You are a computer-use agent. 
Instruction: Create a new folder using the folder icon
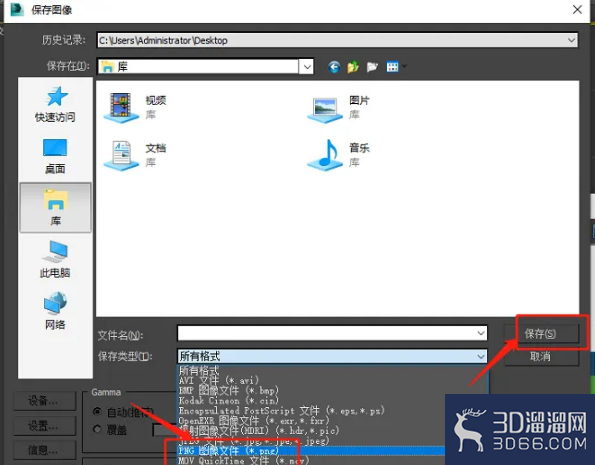click(x=372, y=67)
